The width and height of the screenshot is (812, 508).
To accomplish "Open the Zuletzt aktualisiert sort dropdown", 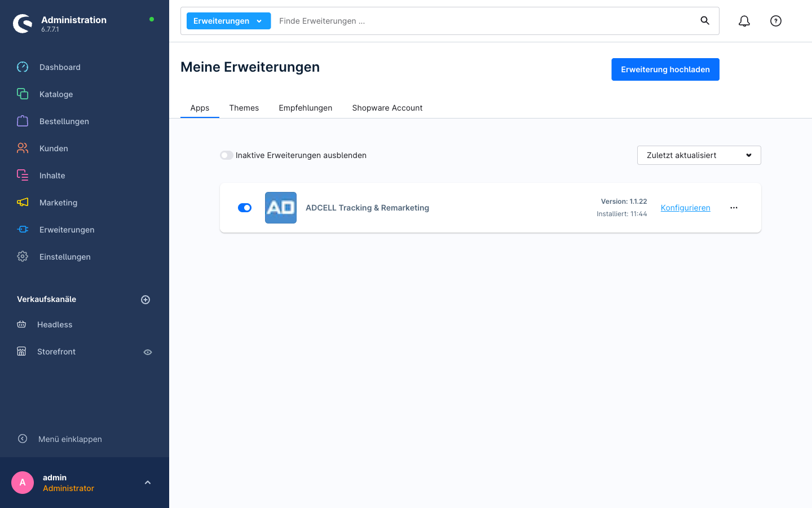I will tap(699, 155).
